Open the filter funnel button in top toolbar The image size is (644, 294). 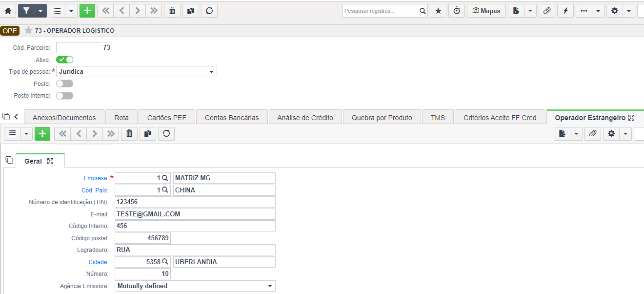(x=26, y=11)
